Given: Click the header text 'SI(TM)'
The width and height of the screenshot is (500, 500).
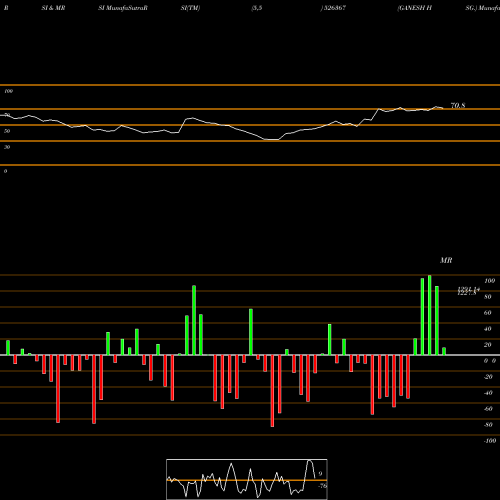Looking at the screenshot, I should pos(190,8).
